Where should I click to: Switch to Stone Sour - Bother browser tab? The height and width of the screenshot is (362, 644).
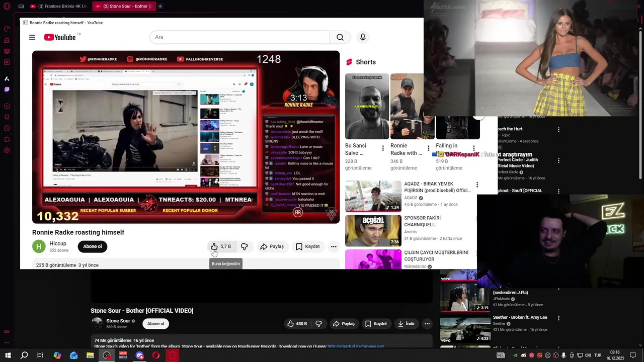click(123, 6)
